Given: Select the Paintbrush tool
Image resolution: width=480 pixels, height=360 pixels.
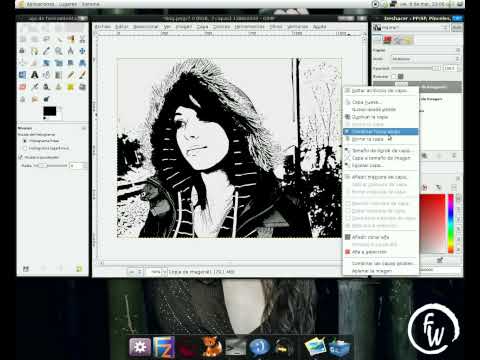Looking at the screenshot, I should pos(82,75).
